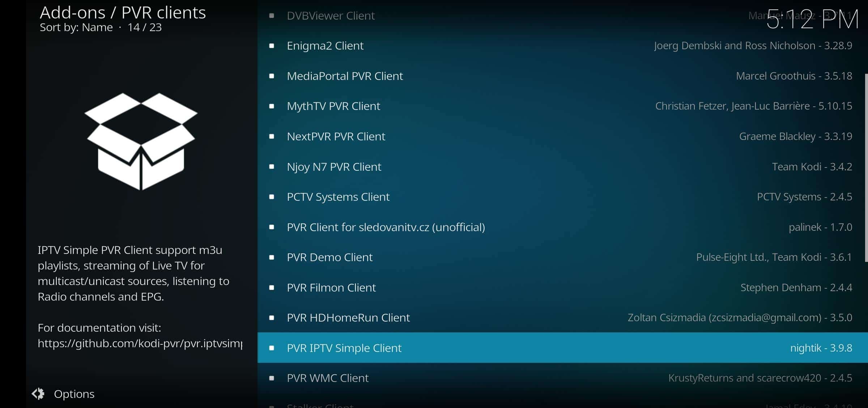
Task: Select MediaPortal PVR Client
Action: click(562, 76)
